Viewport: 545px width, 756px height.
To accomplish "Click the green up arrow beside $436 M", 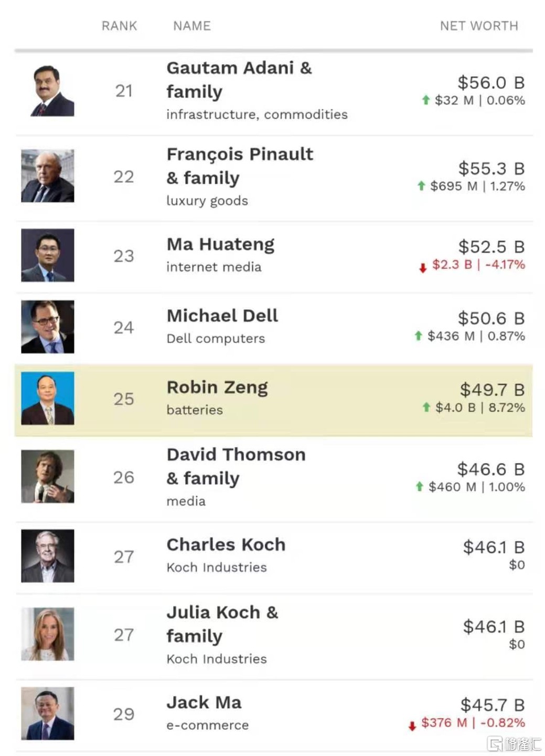I will pos(419,335).
